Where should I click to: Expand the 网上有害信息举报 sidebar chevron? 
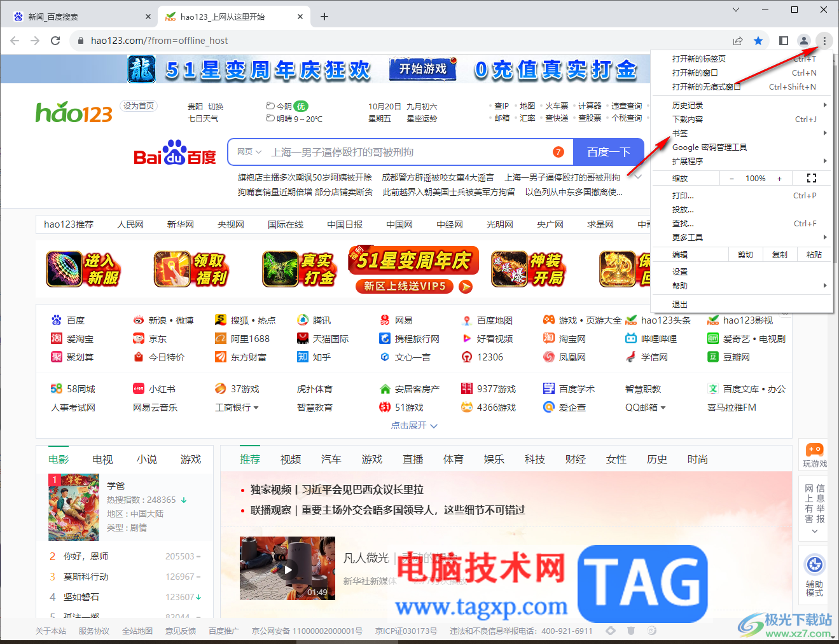pyautogui.click(x=815, y=531)
